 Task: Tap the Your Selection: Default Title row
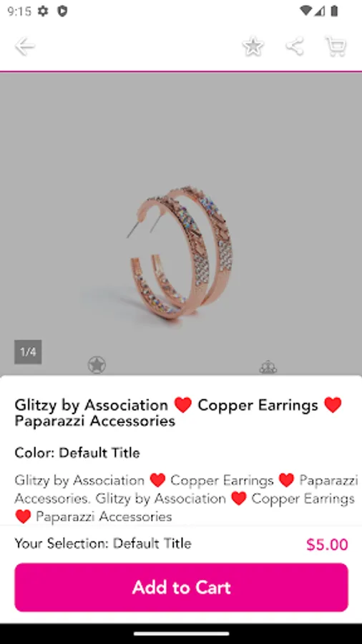[x=103, y=543]
